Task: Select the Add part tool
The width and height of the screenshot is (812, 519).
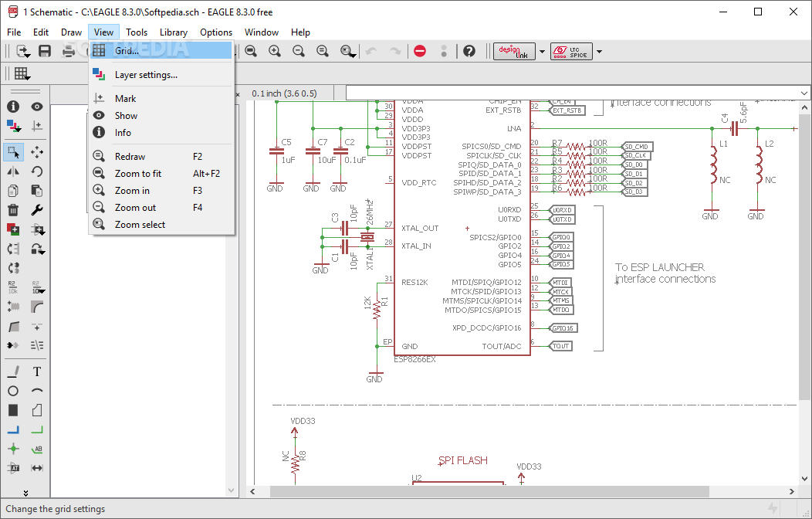Action: 13,229
